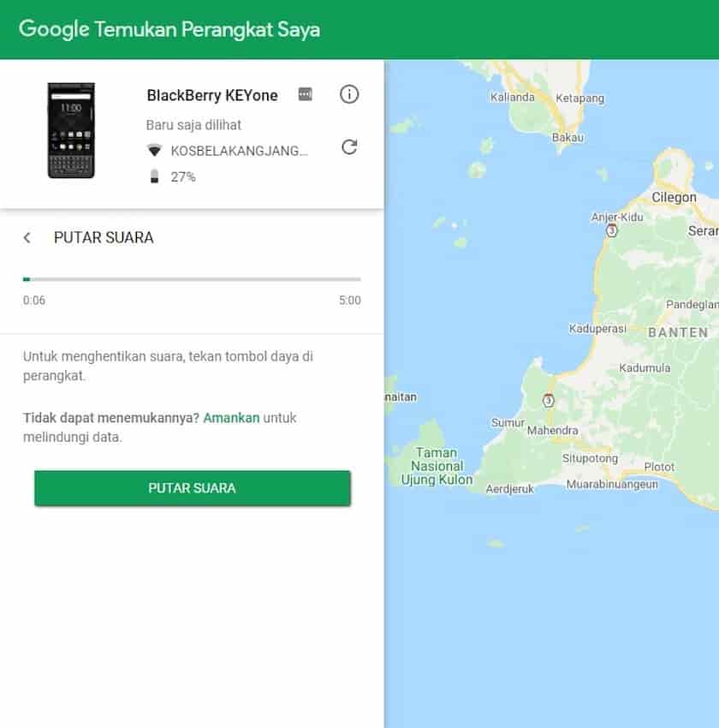Click the Kalianda label on the map
This screenshot has width=719, height=728.
pyautogui.click(x=513, y=97)
